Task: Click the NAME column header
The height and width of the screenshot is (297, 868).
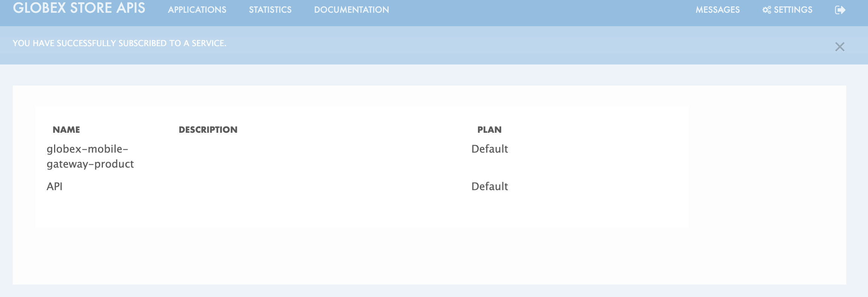Action: click(66, 130)
